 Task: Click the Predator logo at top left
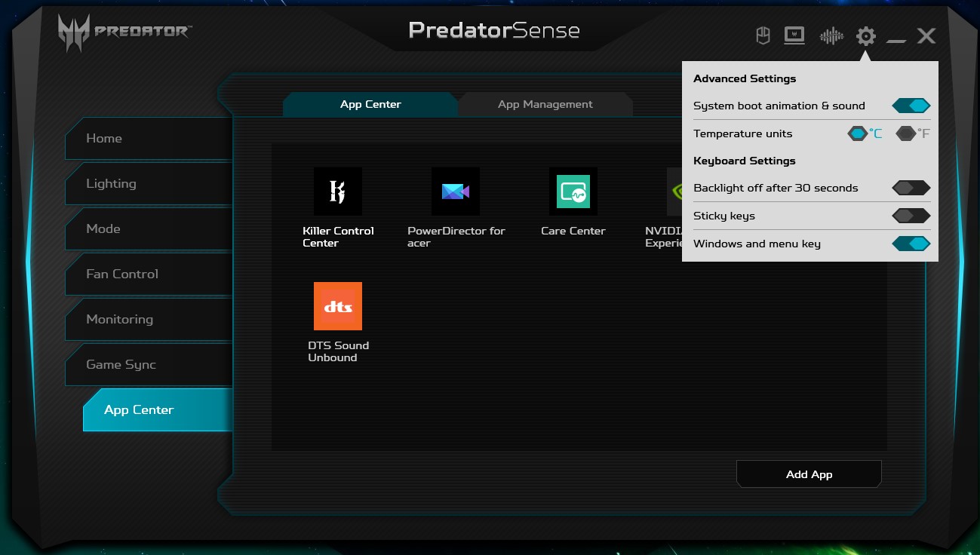124,32
